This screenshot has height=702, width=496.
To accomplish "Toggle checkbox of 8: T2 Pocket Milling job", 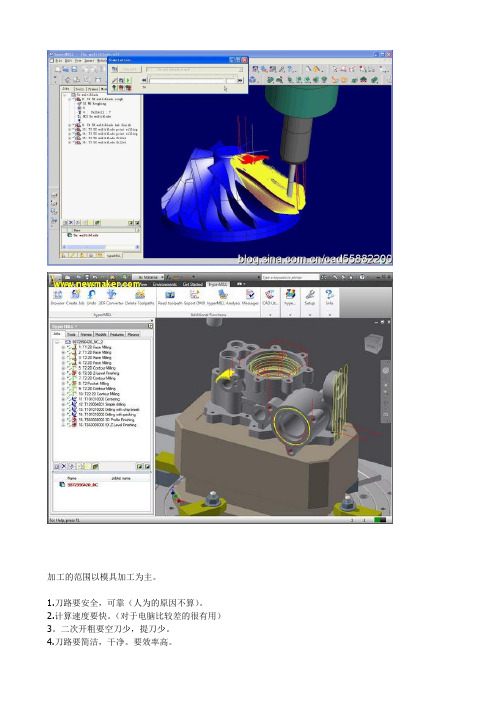I will click(68, 384).
